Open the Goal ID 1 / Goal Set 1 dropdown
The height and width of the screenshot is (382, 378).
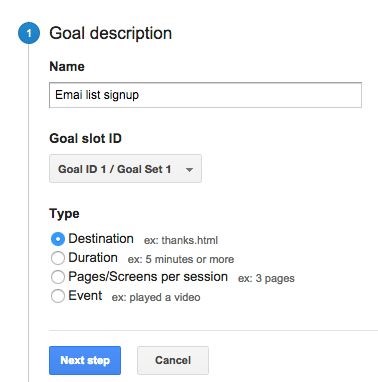[x=125, y=169]
